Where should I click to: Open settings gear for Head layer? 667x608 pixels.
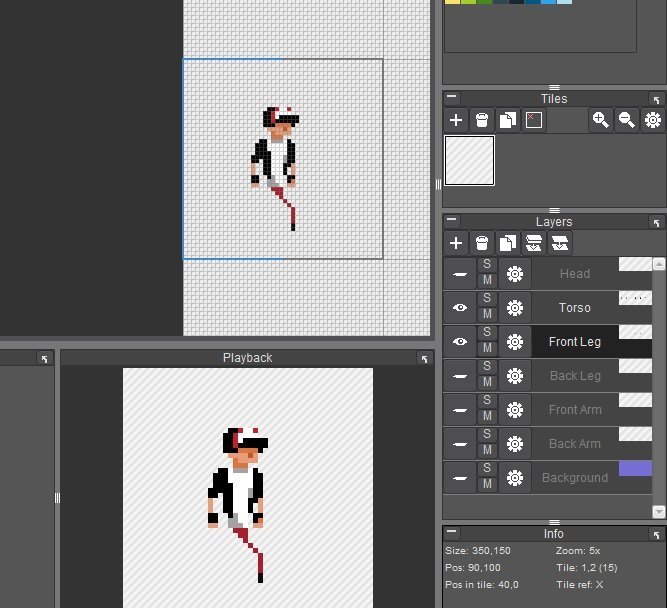[x=515, y=274]
